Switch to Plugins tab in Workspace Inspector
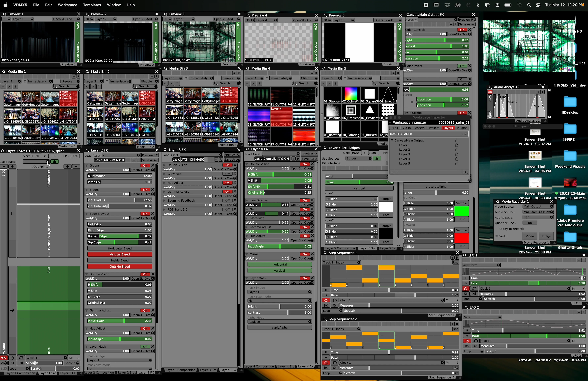The image size is (588, 381). click(462, 128)
